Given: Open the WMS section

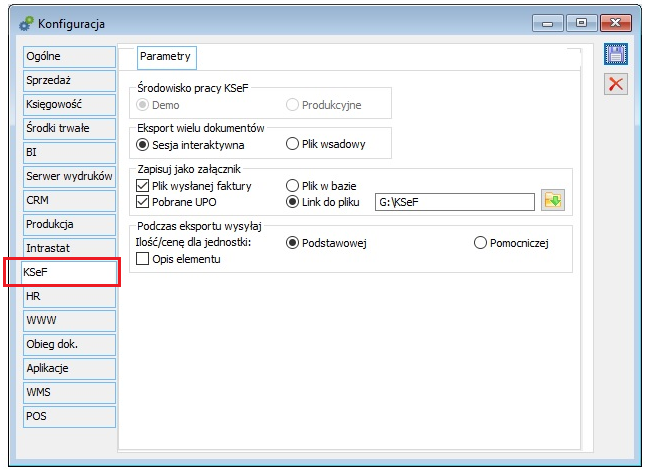Looking at the screenshot, I should point(69,393).
